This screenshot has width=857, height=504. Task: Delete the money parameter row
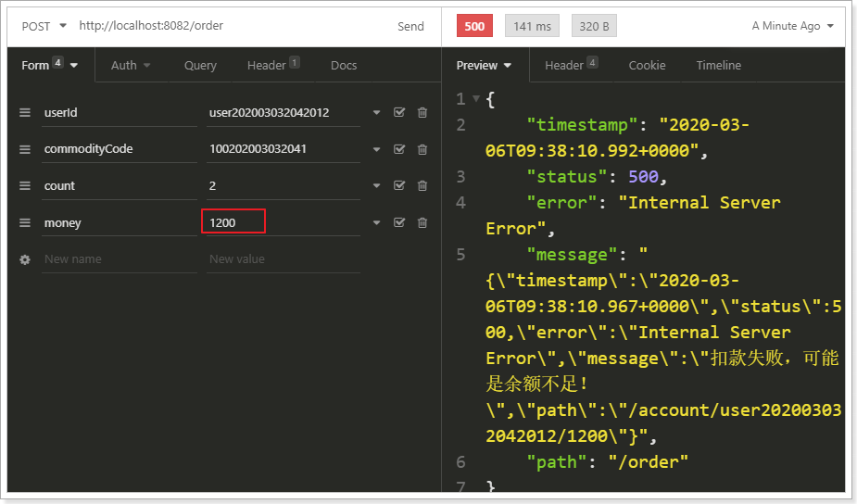422,223
